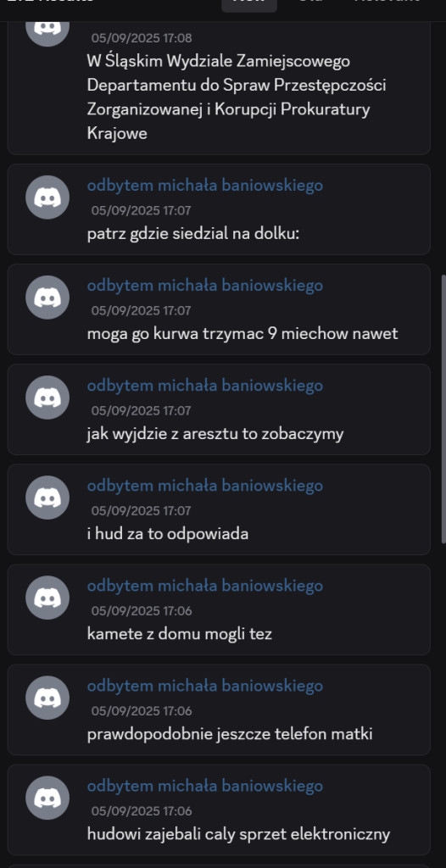Click avatar next to "hudowi zajebali caly sprzet" message
Image resolution: width=446 pixels, height=868 pixels.
(x=47, y=798)
